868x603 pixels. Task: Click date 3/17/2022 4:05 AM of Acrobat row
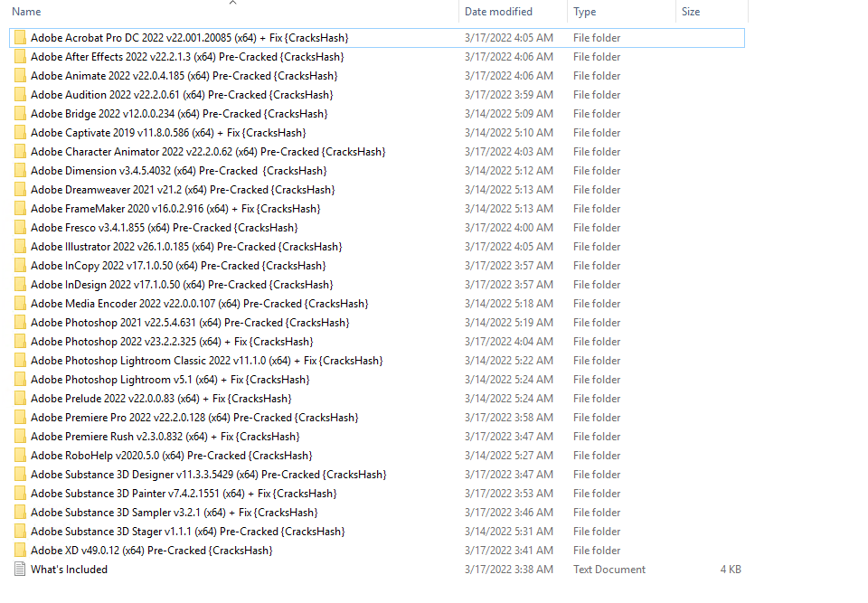tap(509, 38)
